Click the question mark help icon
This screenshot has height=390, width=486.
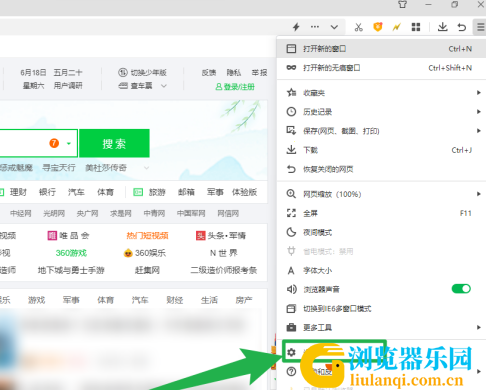[291, 371]
